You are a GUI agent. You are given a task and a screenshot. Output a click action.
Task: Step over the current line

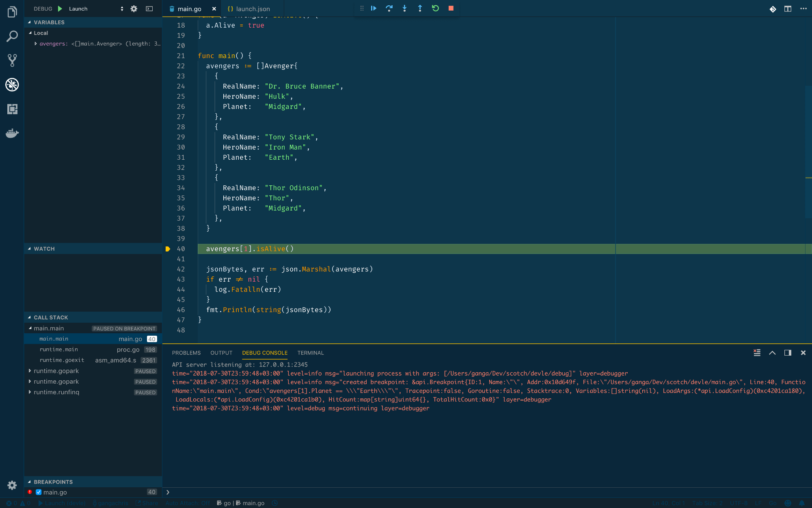389,8
